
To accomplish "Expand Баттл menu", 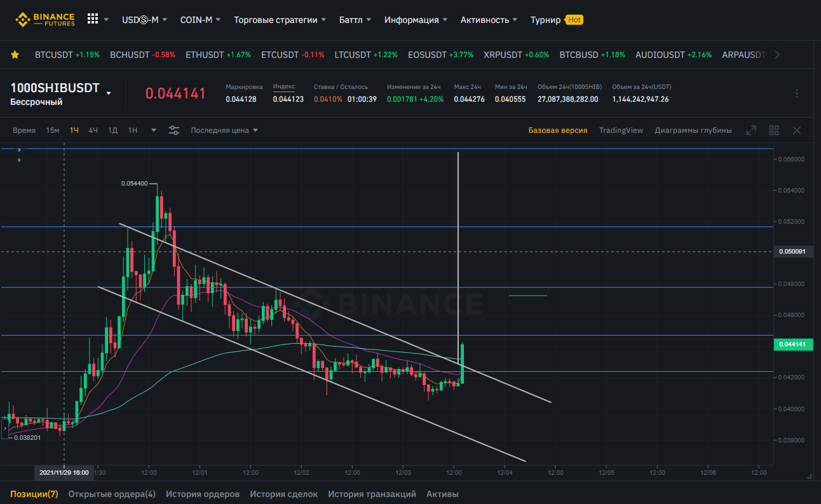I will [355, 20].
